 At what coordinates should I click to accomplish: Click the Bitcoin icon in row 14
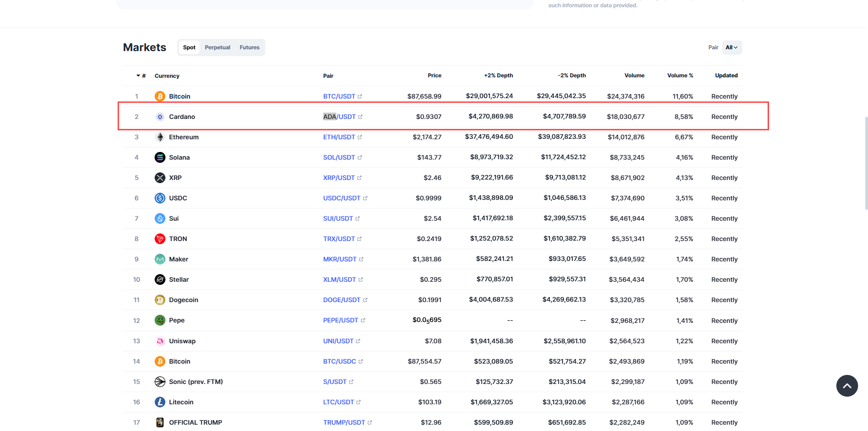tap(160, 361)
